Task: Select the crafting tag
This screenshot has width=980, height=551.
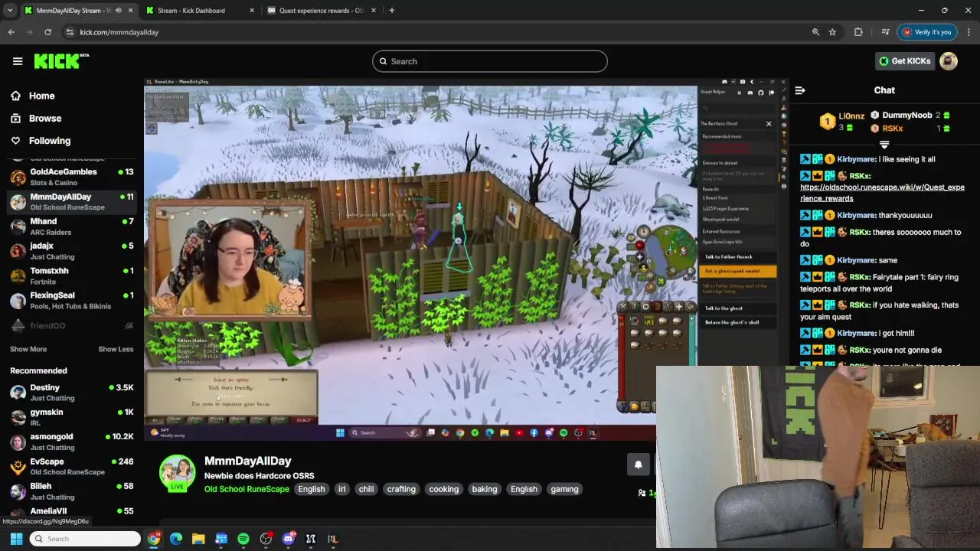Action: pyautogui.click(x=401, y=489)
